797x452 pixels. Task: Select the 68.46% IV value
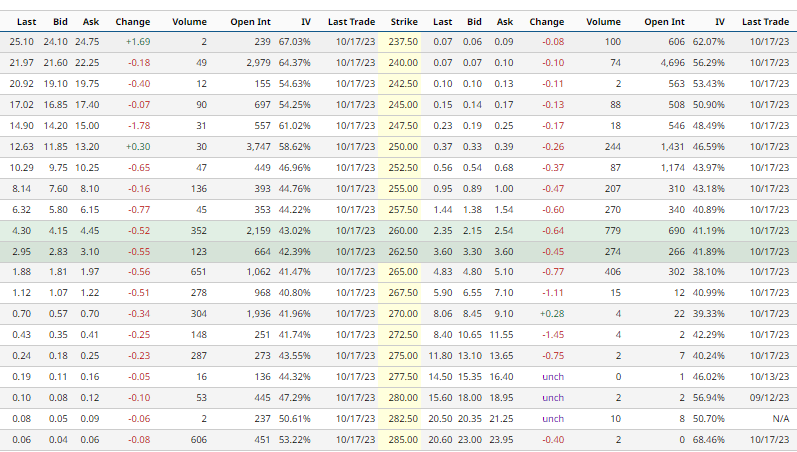point(709,440)
